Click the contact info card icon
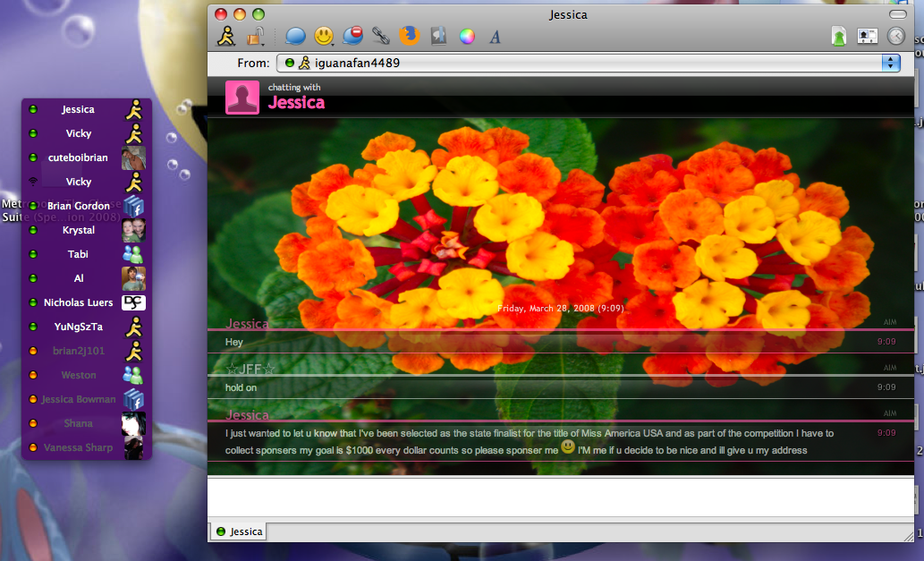 pyautogui.click(x=868, y=36)
